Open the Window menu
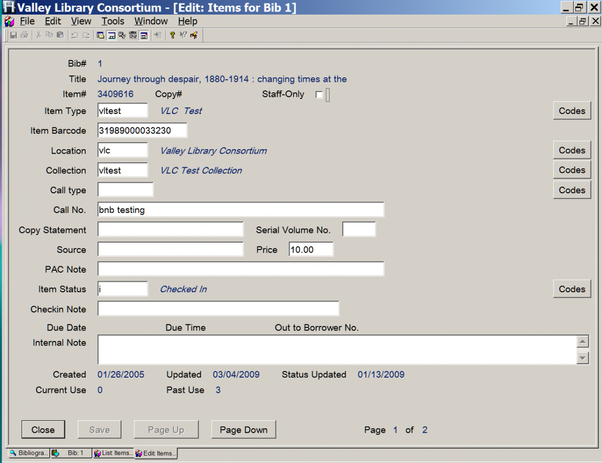602x463 pixels. point(151,21)
